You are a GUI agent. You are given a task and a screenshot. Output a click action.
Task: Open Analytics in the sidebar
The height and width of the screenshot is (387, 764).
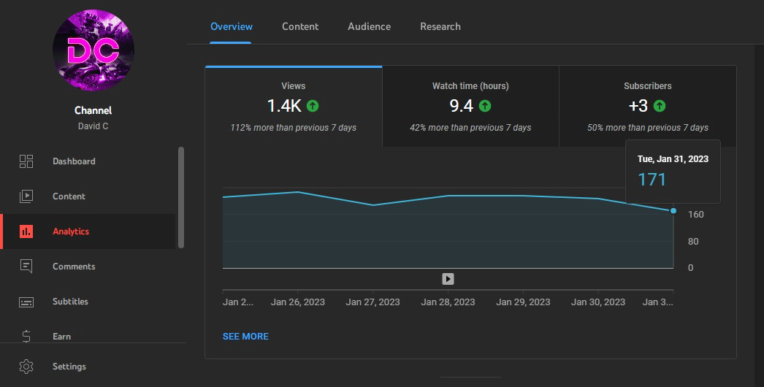coord(71,231)
